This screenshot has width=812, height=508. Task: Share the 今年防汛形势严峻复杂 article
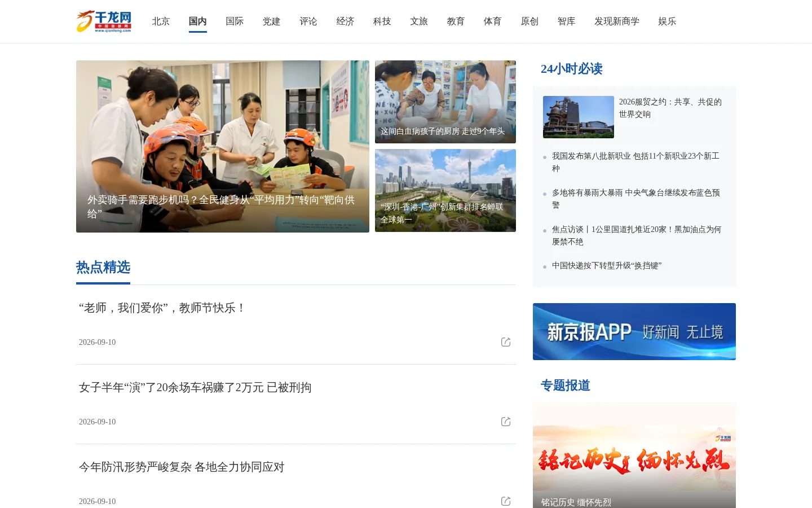point(506,501)
